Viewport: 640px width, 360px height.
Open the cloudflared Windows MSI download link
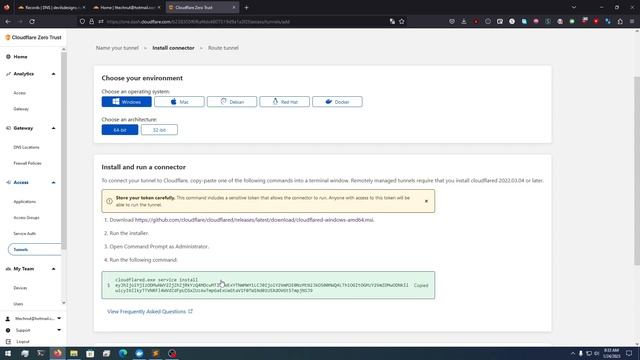254,220
